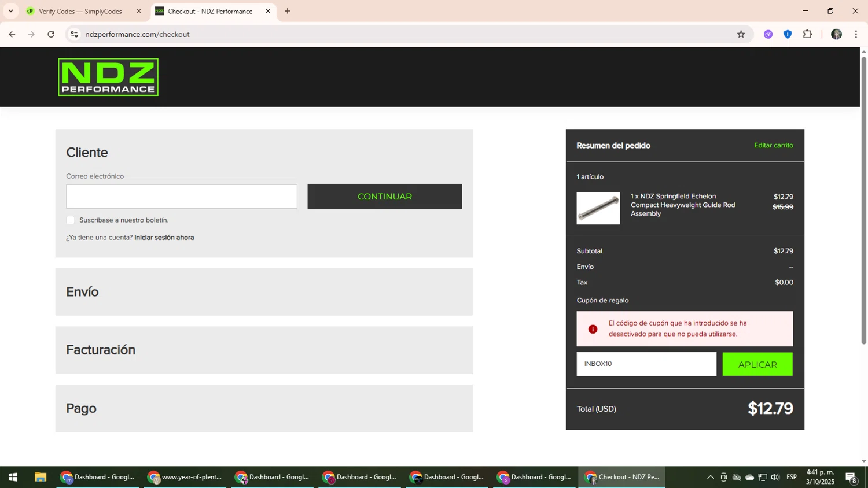Open the Windows Start menu

[x=13, y=477]
